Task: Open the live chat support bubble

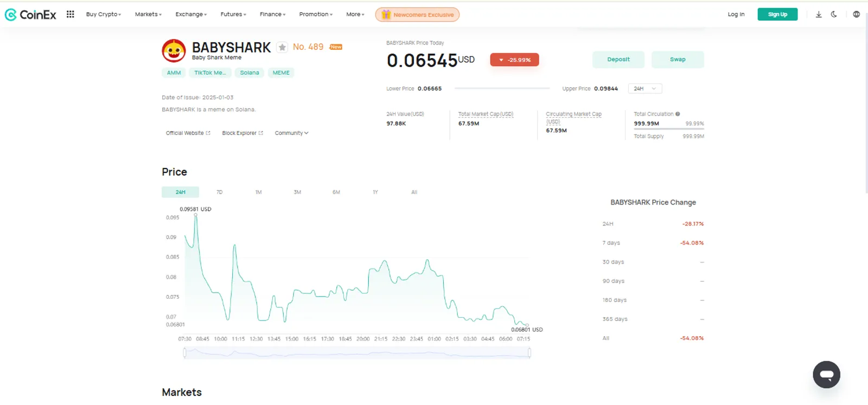Action: pos(826,375)
